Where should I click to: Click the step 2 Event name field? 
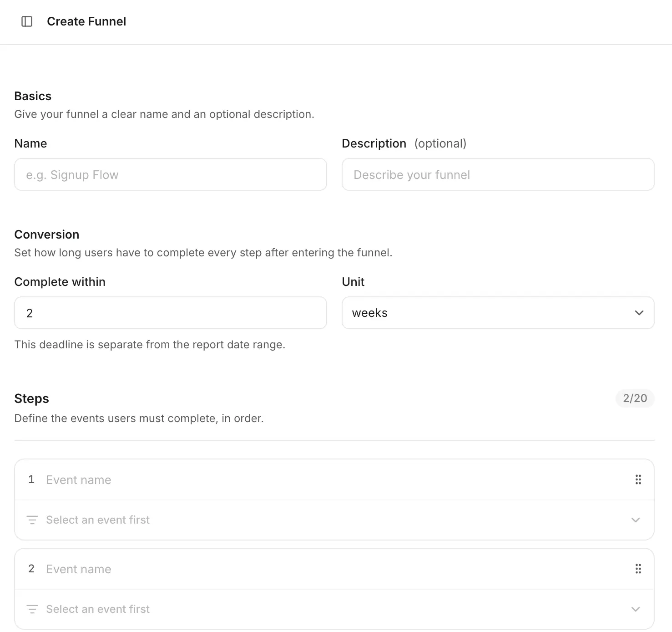pos(334,569)
